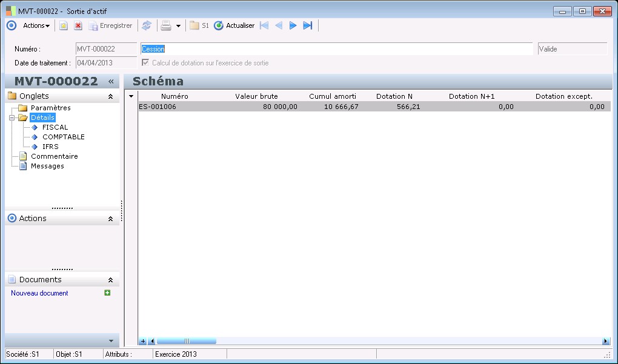This screenshot has height=364, width=618.
Task: Click the printer icon
Action: pos(165,25)
